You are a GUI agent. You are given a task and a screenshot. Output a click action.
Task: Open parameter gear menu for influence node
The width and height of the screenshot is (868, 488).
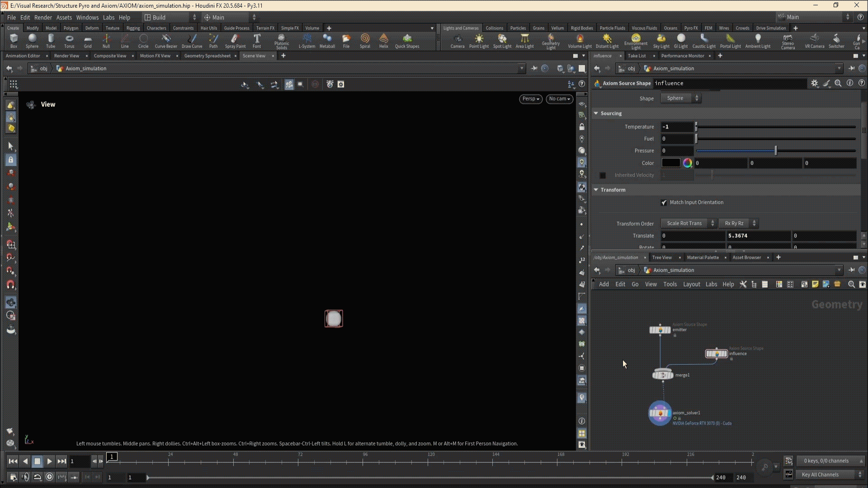[814, 83]
